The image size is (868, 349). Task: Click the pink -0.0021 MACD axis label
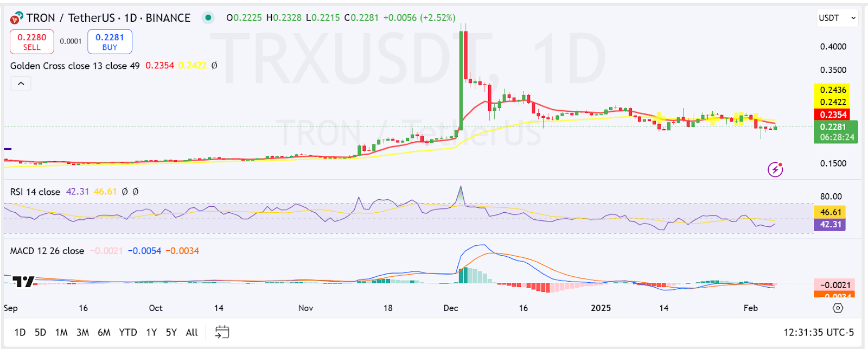tap(835, 285)
